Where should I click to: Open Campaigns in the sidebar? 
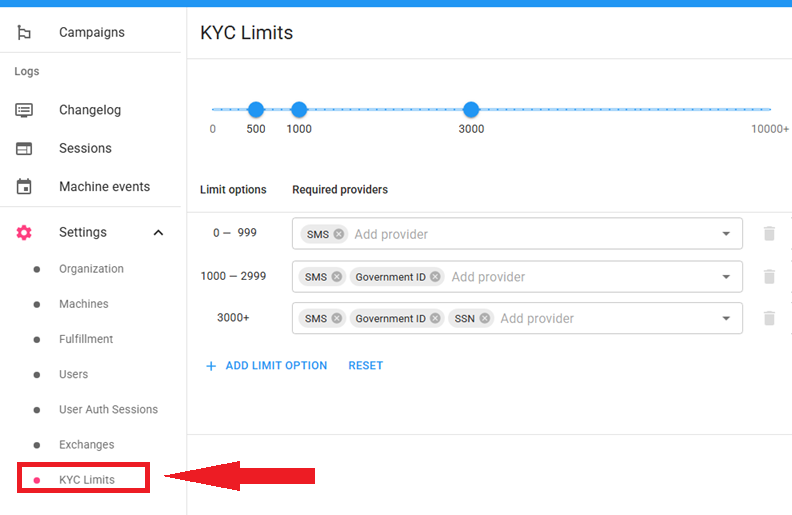click(x=90, y=32)
